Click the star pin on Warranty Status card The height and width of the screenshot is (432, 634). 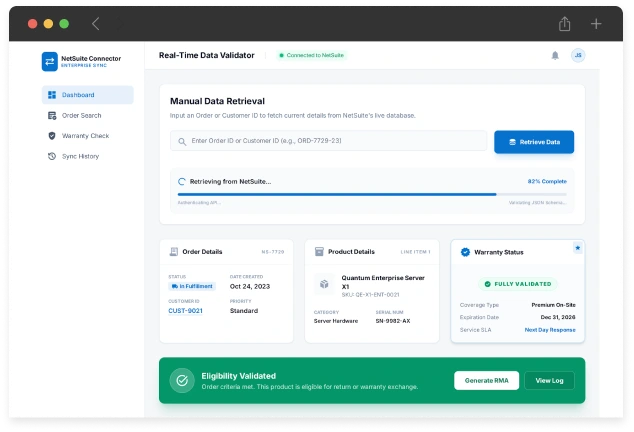[x=577, y=247]
